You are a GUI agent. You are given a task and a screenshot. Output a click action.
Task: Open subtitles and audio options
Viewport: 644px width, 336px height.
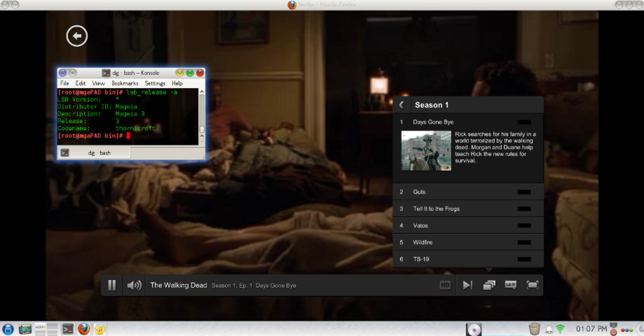pos(511,285)
